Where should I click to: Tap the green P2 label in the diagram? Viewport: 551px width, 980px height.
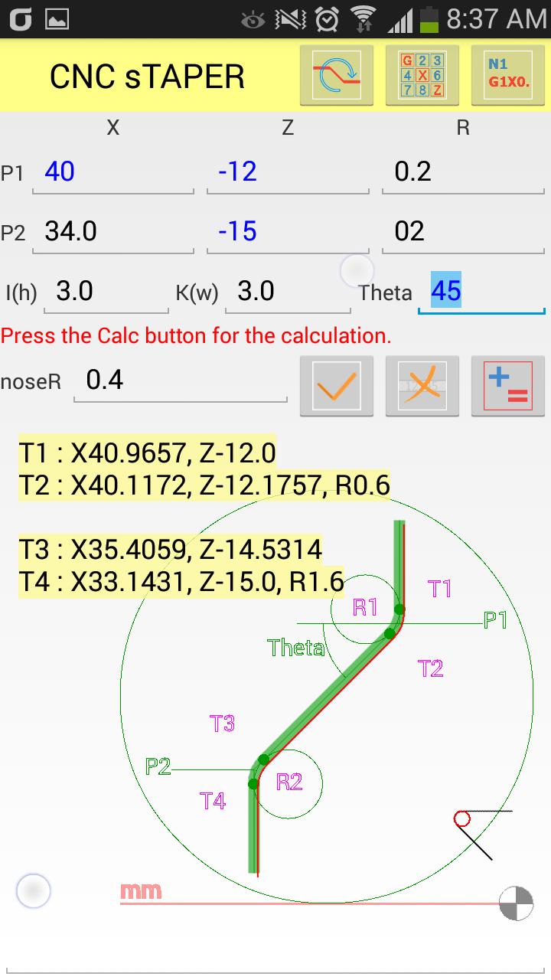pos(158,766)
